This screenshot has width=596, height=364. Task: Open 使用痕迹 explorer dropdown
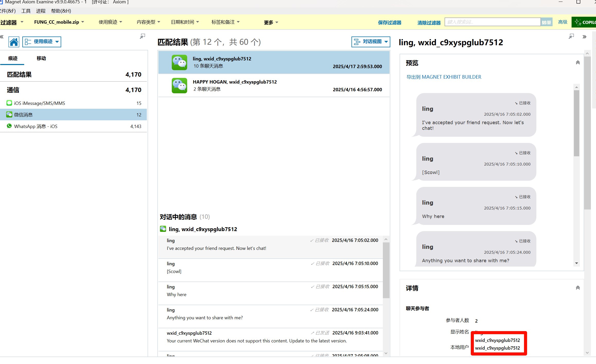42,42
